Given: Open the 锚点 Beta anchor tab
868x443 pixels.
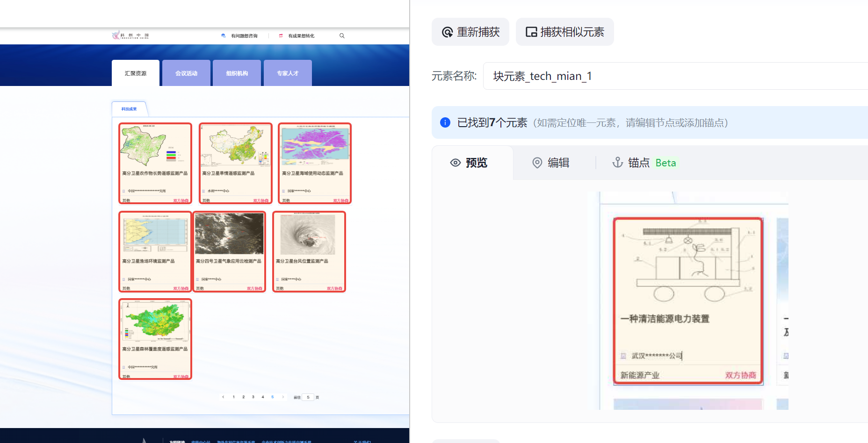Looking at the screenshot, I should [x=644, y=163].
